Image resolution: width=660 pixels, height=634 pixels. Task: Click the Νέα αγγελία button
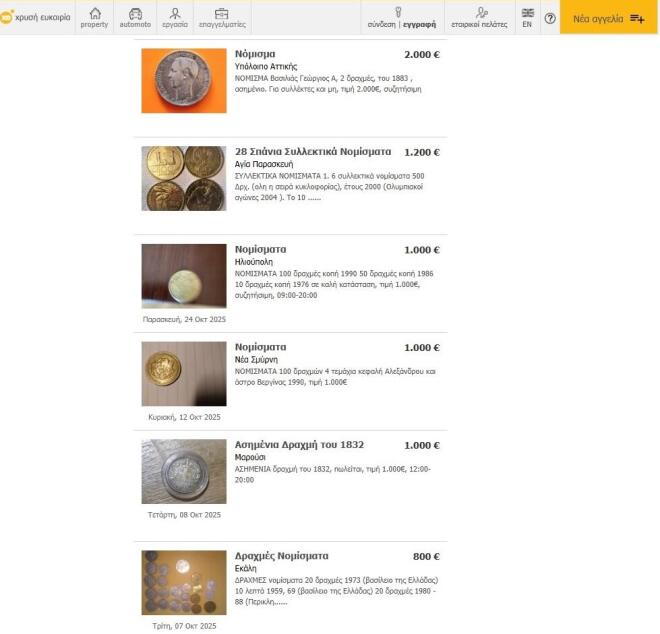[608, 18]
